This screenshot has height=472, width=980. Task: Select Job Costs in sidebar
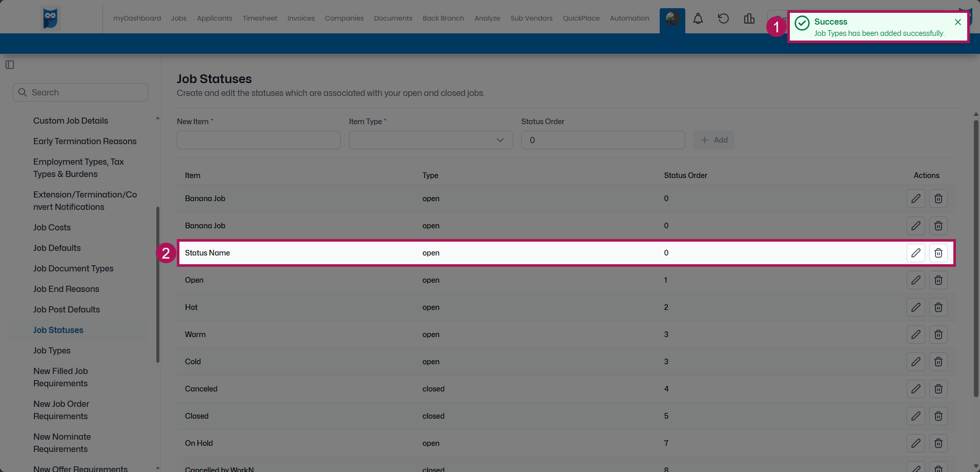click(52, 227)
